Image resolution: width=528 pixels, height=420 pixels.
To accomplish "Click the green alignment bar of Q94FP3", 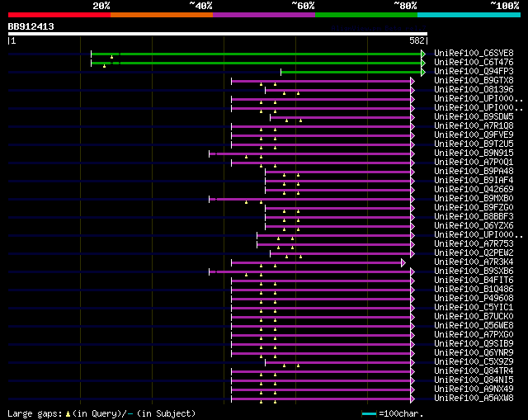I will (x=351, y=72).
